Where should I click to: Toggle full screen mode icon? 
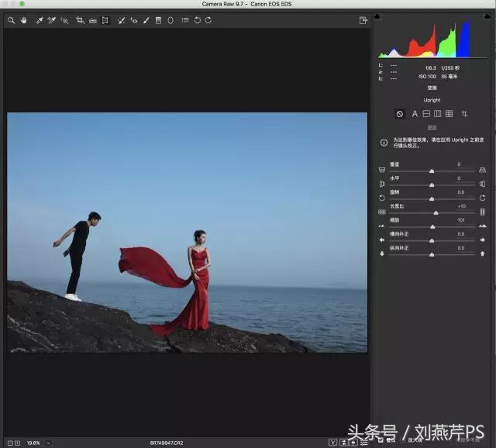tap(363, 21)
